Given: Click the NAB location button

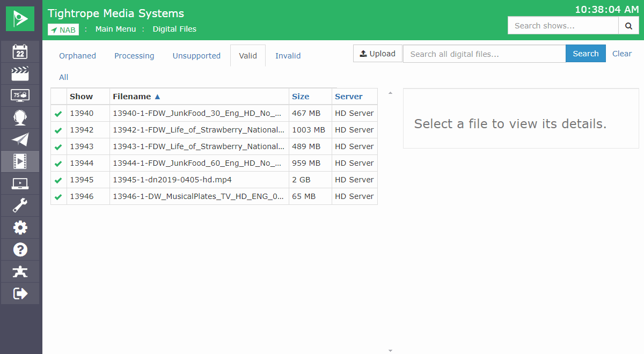Looking at the screenshot, I should point(63,29).
